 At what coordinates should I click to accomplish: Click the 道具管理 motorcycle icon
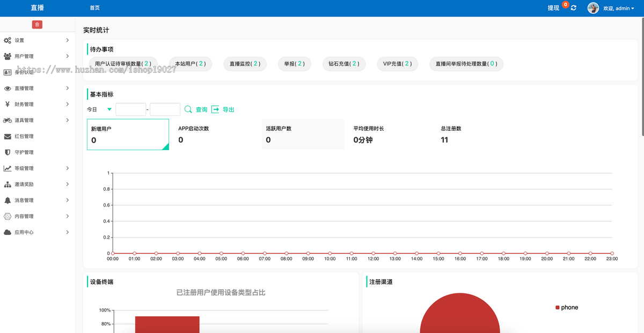8,120
